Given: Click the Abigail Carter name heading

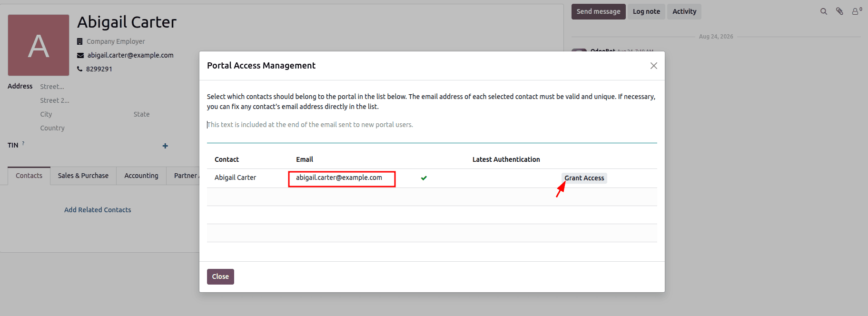Looking at the screenshot, I should point(127,22).
